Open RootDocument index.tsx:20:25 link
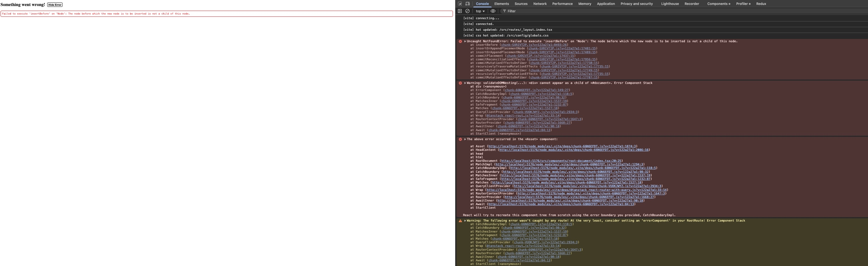The image size is (868, 266). point(561,161)
